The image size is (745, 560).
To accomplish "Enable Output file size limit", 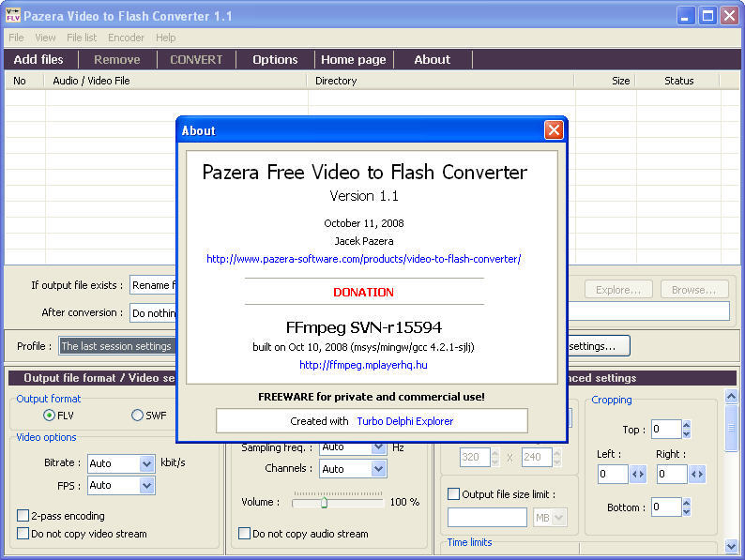I will tap(454, 494).
